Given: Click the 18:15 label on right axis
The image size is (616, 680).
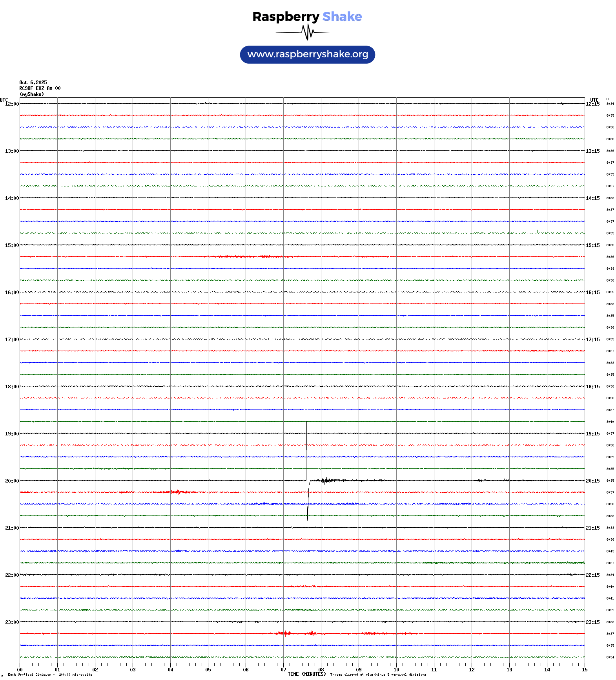Looking at the screenshot, I should (x=592, y=387).
